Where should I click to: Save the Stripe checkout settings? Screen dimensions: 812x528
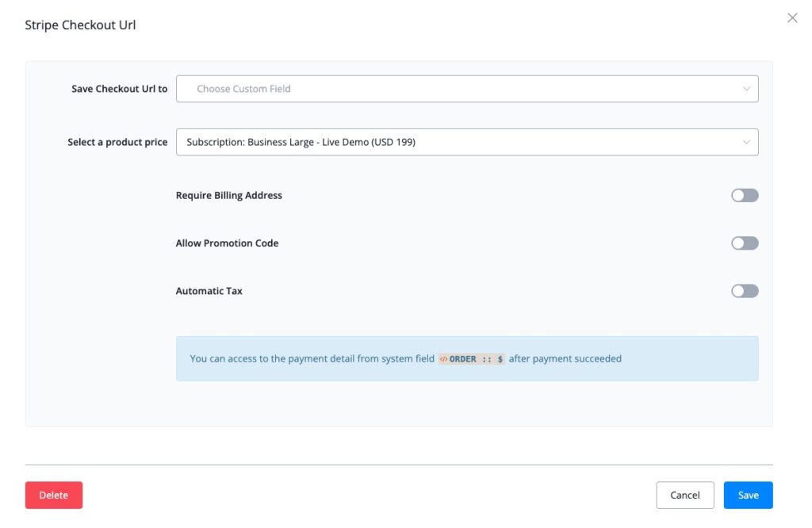pos(748,495)
